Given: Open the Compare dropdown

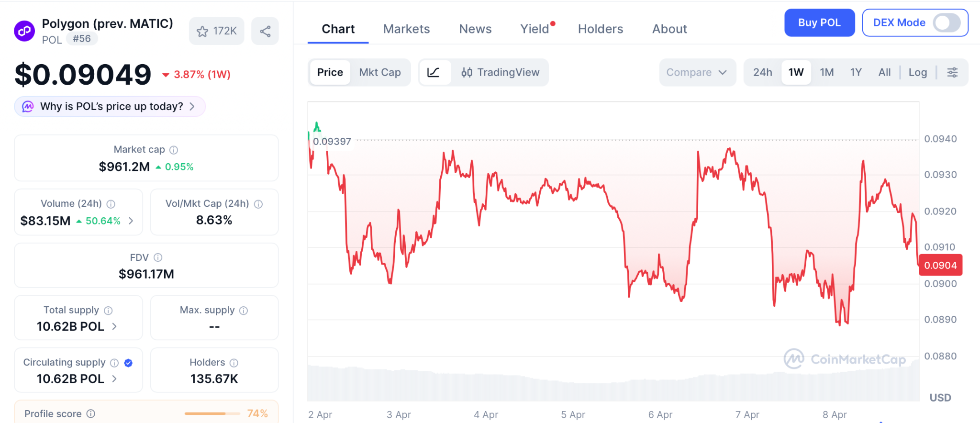Looking at the screenshot, I should (697, 73).
